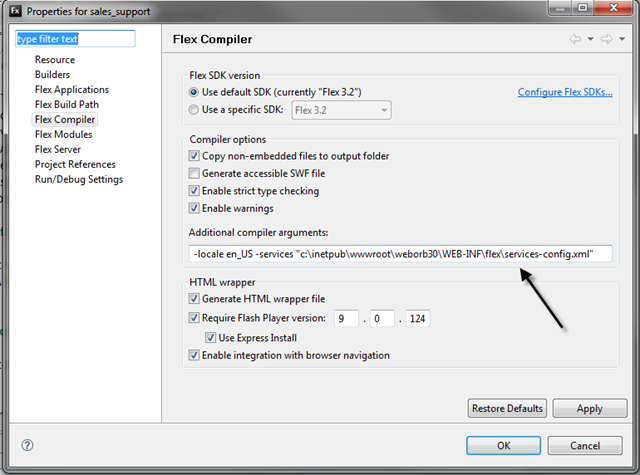The width and height of the screenshot is (640, 475).
Task: Select Run/Debug Settings page
Action: [79, 180]
